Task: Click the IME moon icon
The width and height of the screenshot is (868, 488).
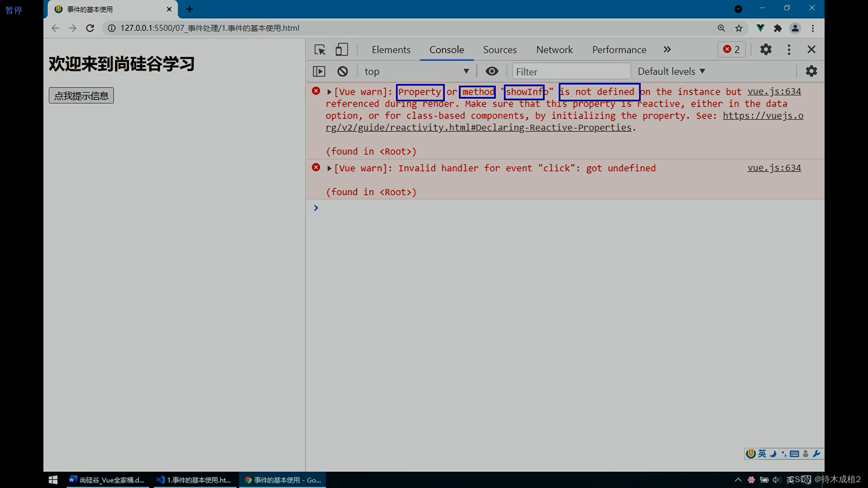Action: click(773, 454)
